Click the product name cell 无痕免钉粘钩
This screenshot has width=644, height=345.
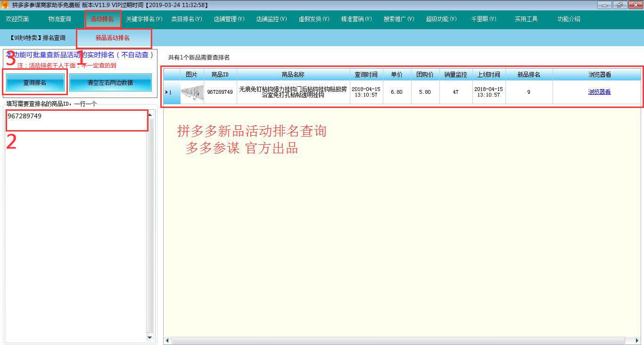coord(293,92)
